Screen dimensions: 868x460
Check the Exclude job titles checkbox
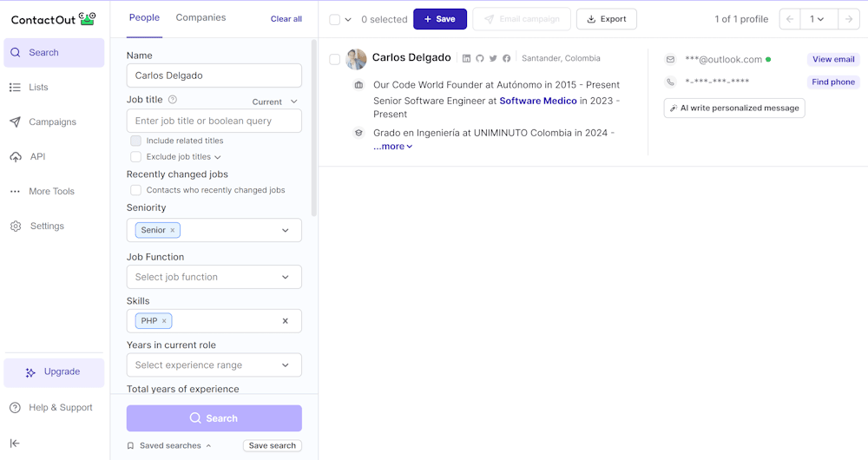click(135, 157)
